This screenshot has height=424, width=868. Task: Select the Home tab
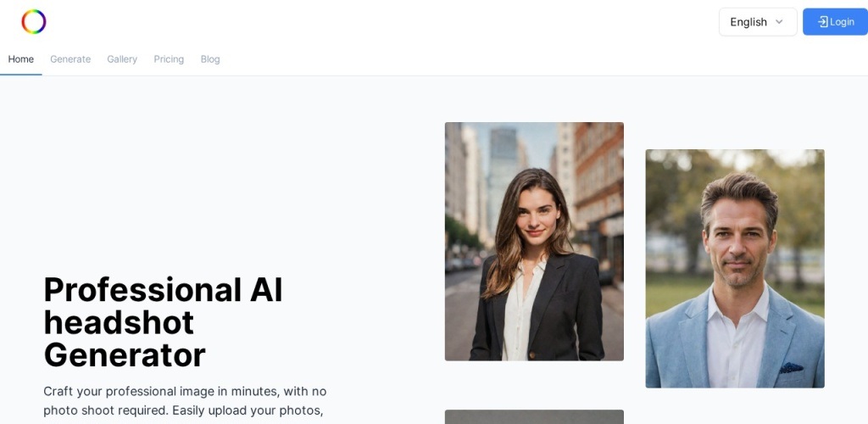(21, 59)
